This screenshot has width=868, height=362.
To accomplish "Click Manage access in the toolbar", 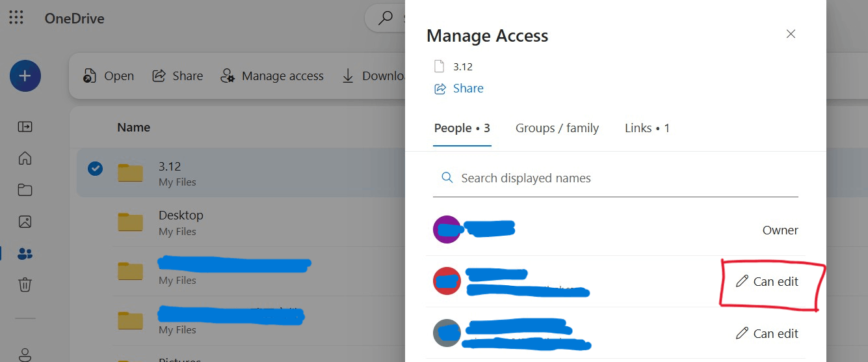I will (x=272, y=76).
